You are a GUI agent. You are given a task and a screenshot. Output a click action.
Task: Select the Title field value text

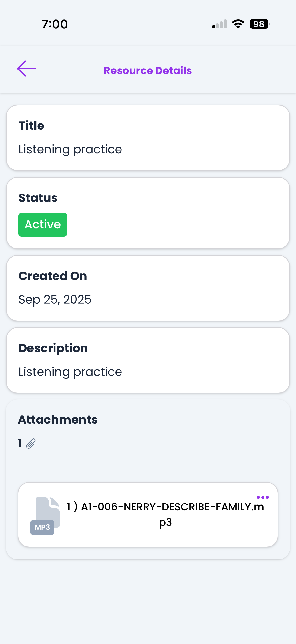pos(70,149)
